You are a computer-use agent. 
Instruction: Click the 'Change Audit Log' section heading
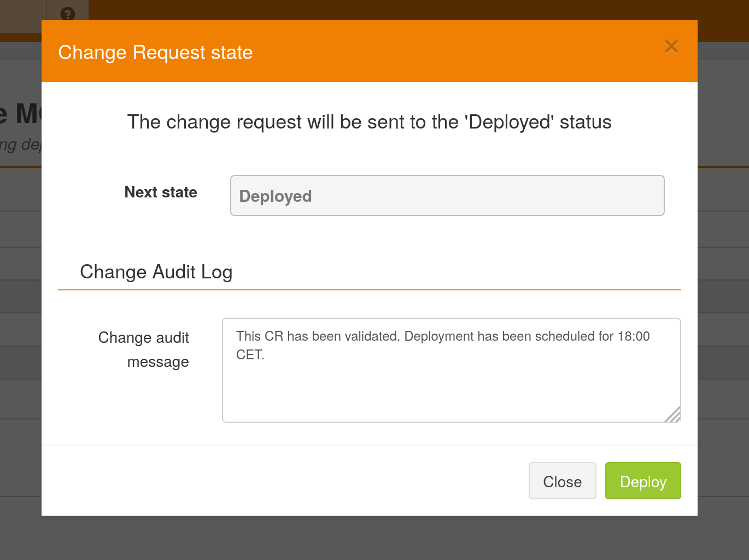156,272
